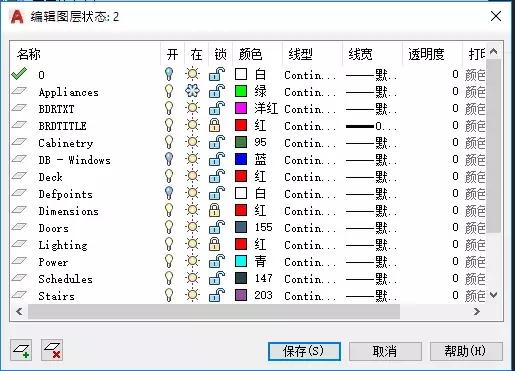Turn off the Appliances layer bulb

coord(169,91)
